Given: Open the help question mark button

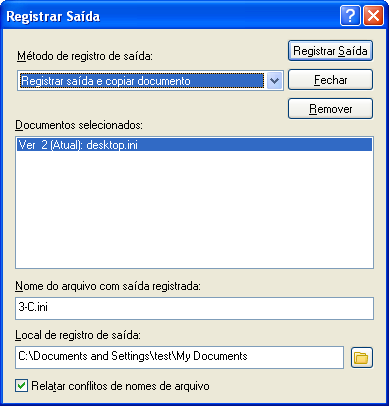Looking at the screenshot, I should [x=350, y=16].
